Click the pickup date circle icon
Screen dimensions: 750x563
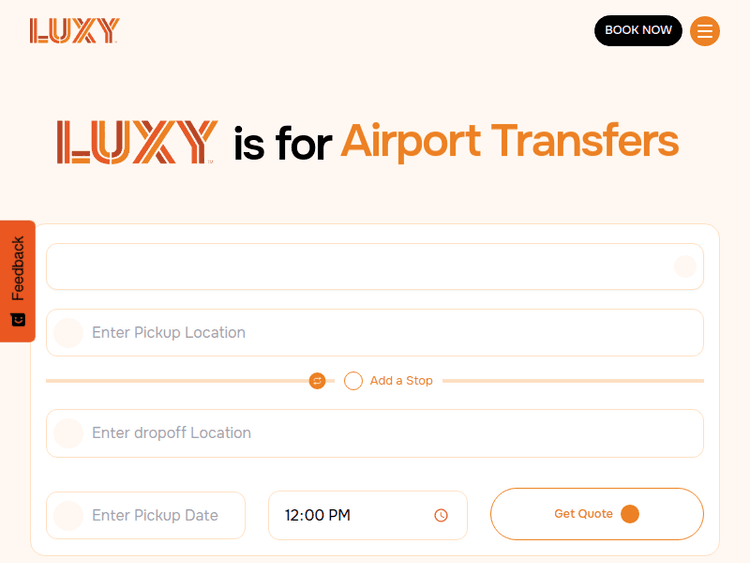tap(68, 515)
